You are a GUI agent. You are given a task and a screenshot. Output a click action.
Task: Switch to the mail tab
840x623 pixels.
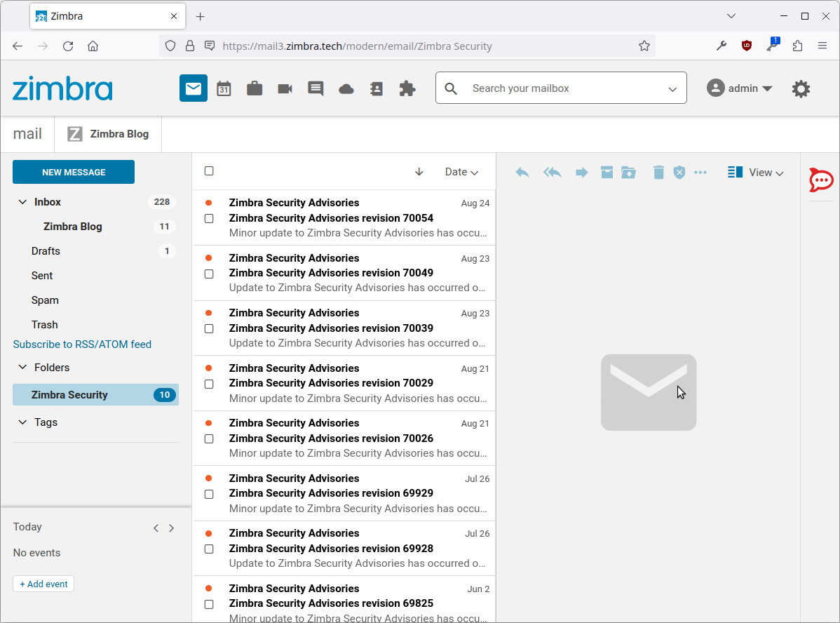tap(27, 134)
